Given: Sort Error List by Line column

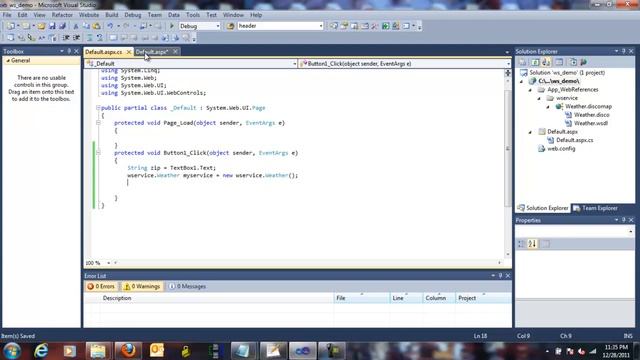Looking at the screenshot, I should pyautogui.click(x=406, y=298).
